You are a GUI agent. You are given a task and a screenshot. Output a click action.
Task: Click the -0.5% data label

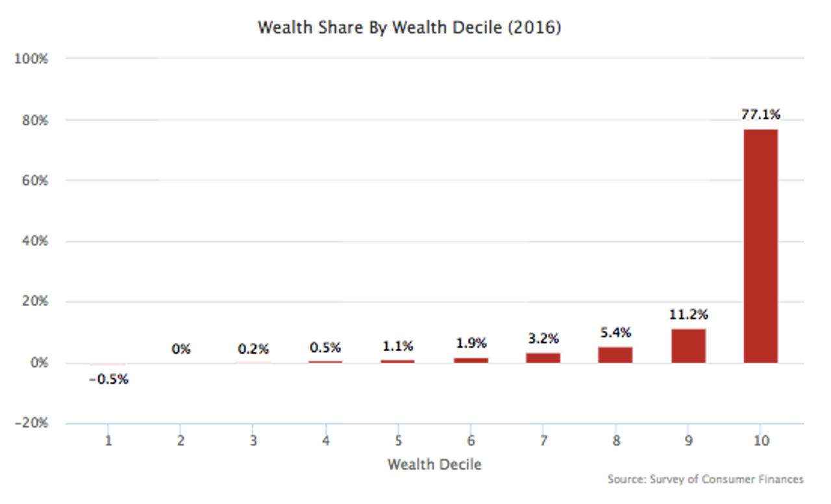108,379
